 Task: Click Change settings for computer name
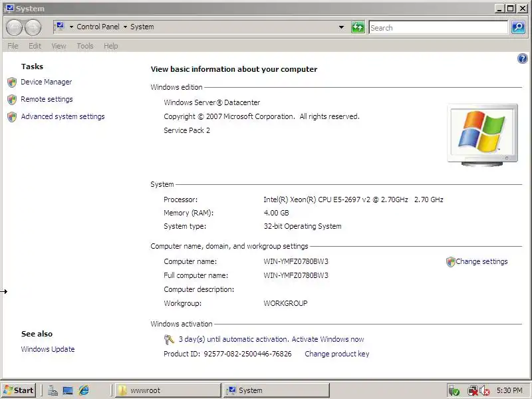click(x=481, y=261)
